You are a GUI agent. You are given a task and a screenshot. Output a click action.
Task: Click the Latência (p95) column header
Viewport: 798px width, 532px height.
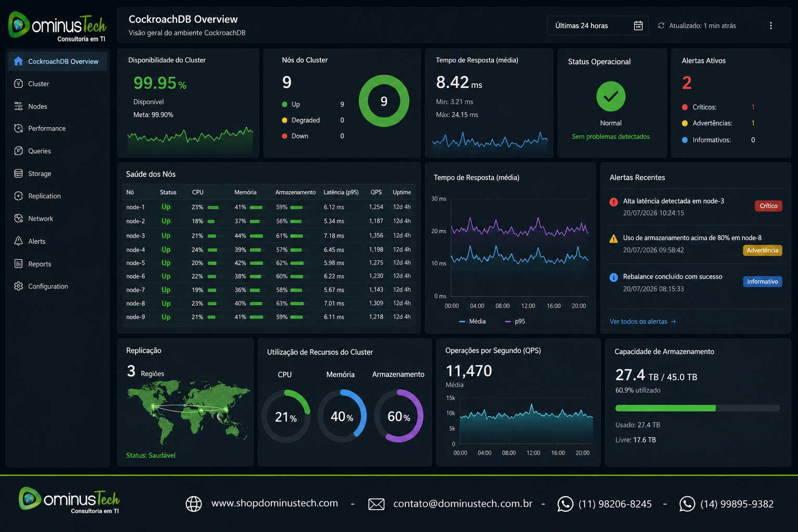(x=341, y=192)
